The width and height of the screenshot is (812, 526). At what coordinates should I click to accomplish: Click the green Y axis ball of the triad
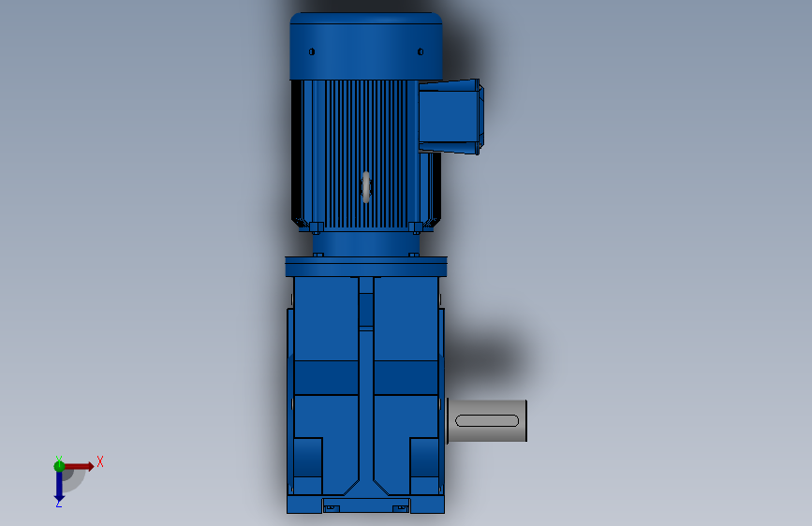pyautogui.click(x=59, y=466)
